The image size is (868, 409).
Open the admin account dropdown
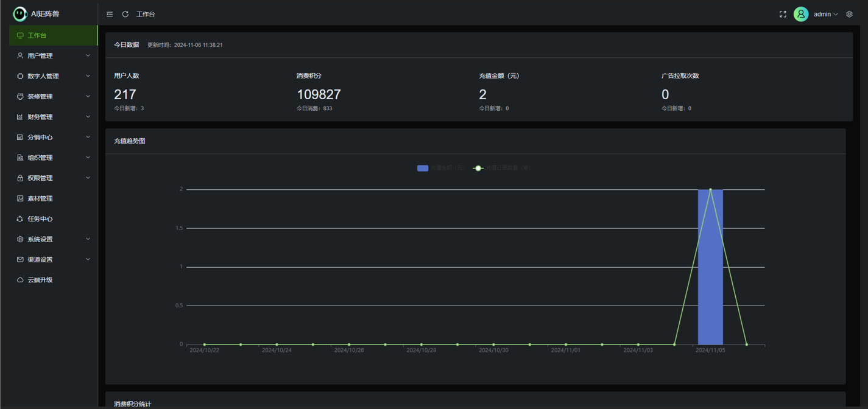tap(825, 14)
